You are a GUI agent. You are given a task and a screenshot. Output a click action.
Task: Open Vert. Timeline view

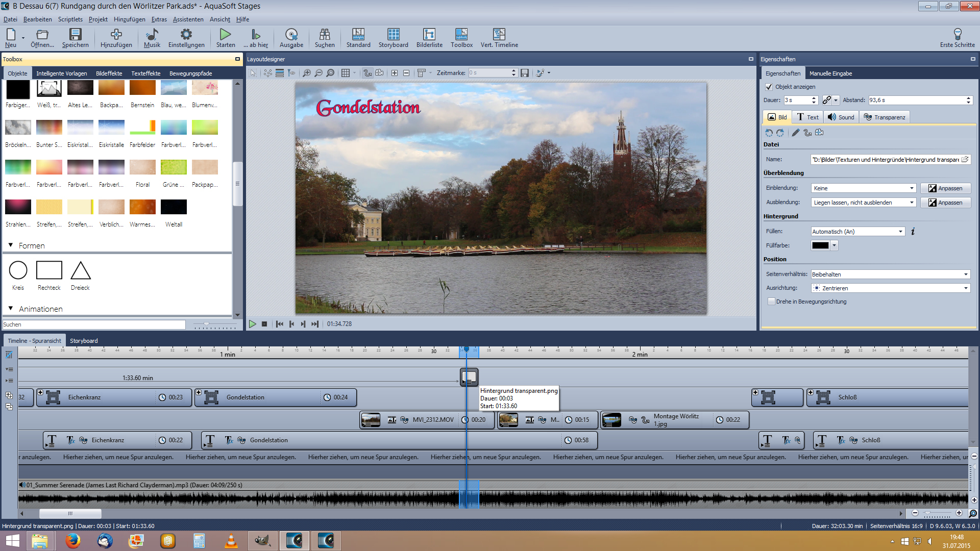pos(499,35)
